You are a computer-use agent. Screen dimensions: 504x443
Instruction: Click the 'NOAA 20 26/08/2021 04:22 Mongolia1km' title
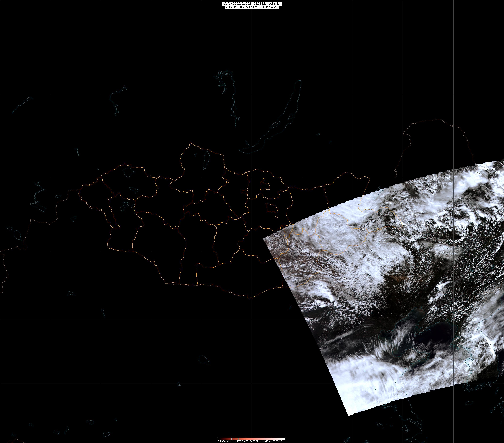tap(252, 4)
